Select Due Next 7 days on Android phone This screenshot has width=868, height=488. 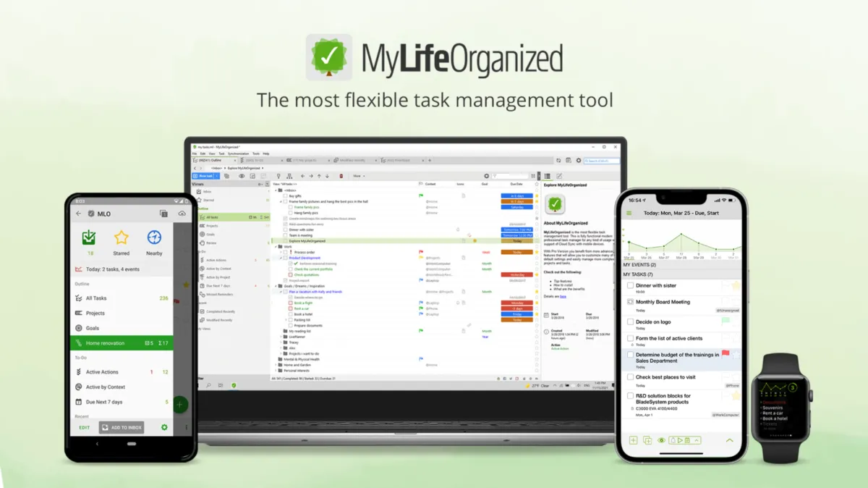tap(122, 402)
